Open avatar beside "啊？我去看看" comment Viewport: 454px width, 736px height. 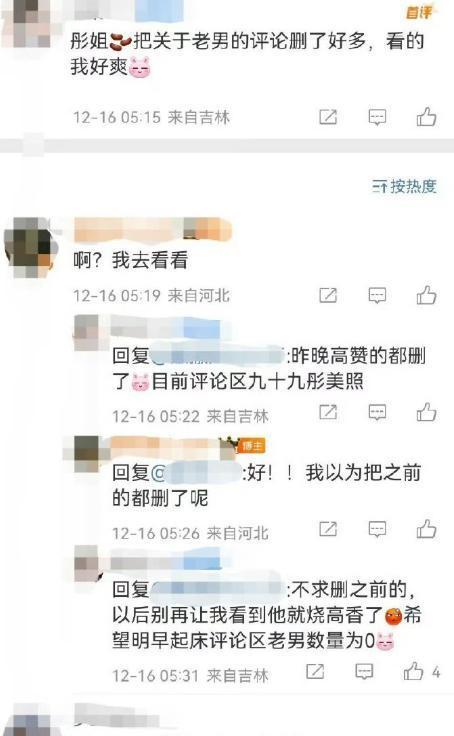click(31, 247)
